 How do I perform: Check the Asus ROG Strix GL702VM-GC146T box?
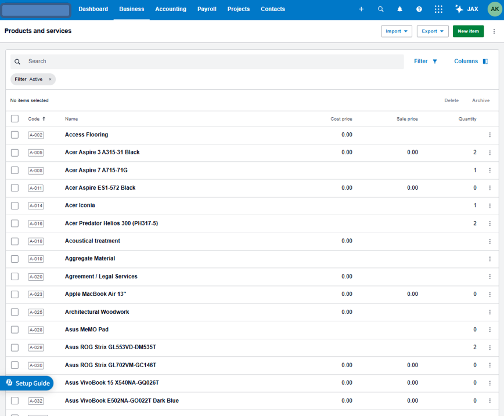[15, 365]
